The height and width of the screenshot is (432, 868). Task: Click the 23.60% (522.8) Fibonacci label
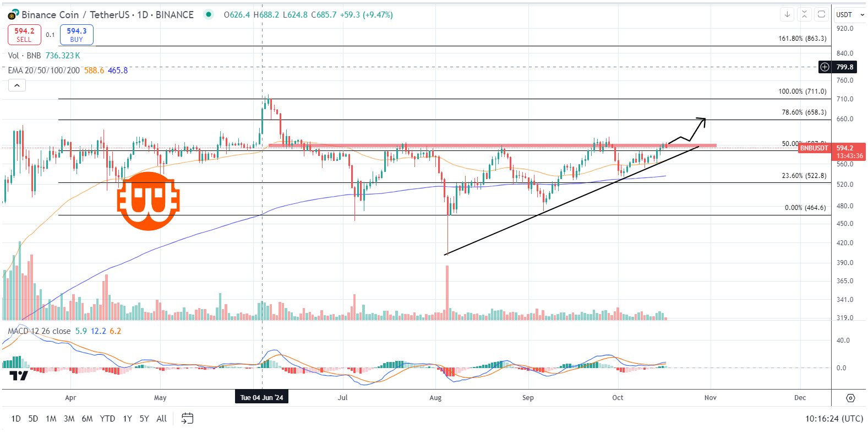tap(804, 176)
